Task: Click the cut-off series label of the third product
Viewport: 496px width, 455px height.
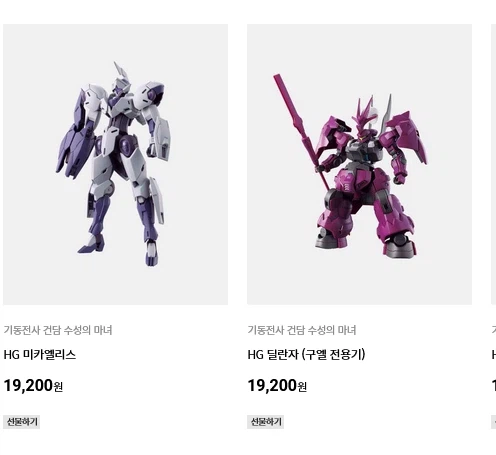Action: pyautogui.click(x=494, y=330)
